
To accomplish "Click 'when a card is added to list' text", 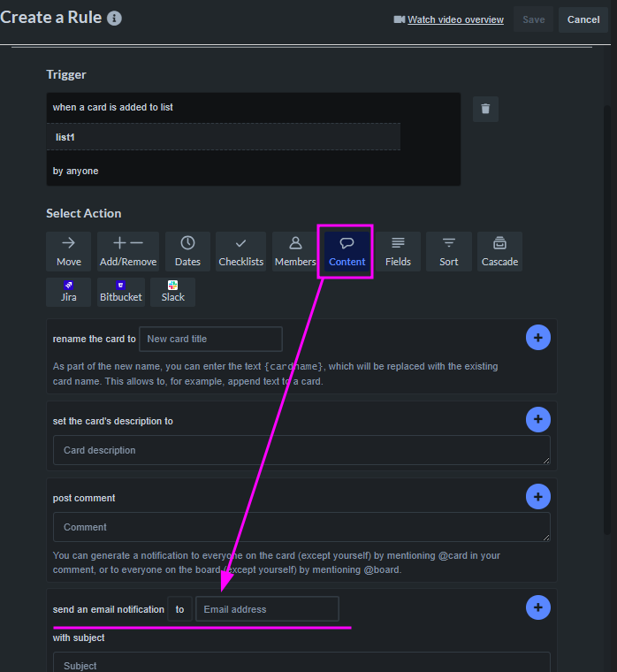I will pos(112,107).
